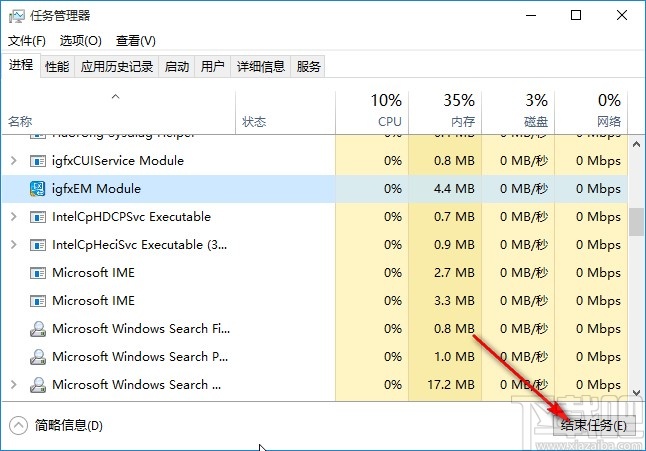Open the 文件(F) menu
The width and height of the screenshot is (646, 451).
pos(27,41)
